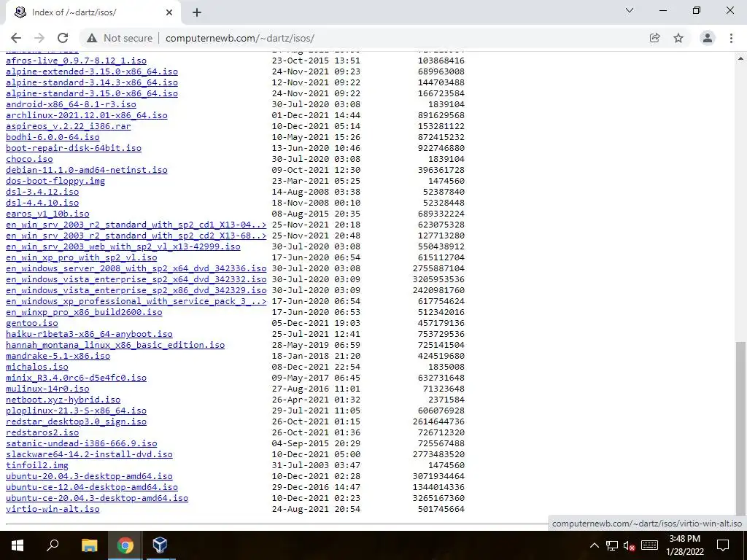
Task: Open the touch keyboard tray icon
Action: pyautogui.click(x=649, y=545)
